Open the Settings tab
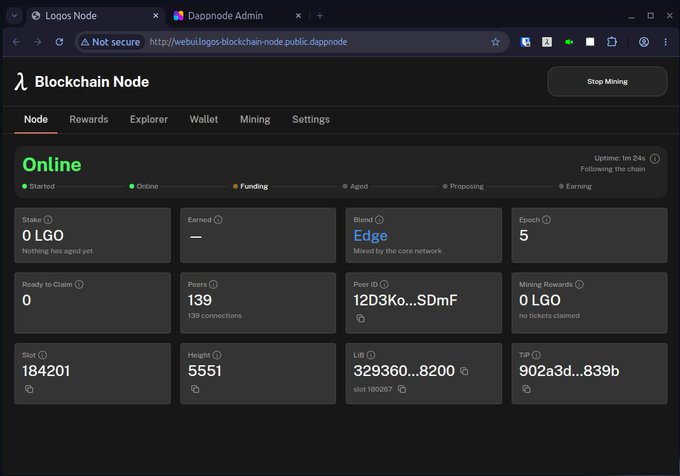The image size is (680, 476). [x=311, y=119]
